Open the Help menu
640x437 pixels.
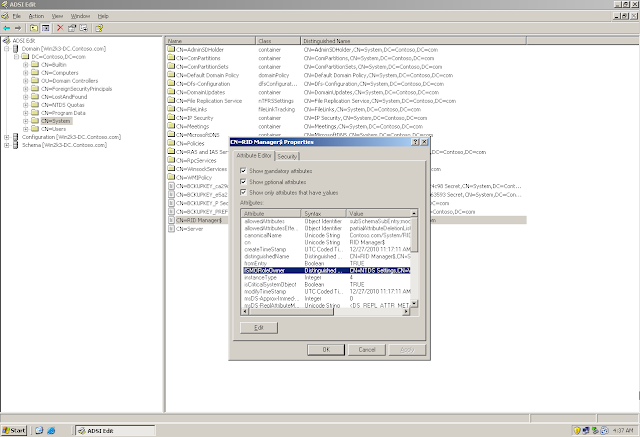103,16
